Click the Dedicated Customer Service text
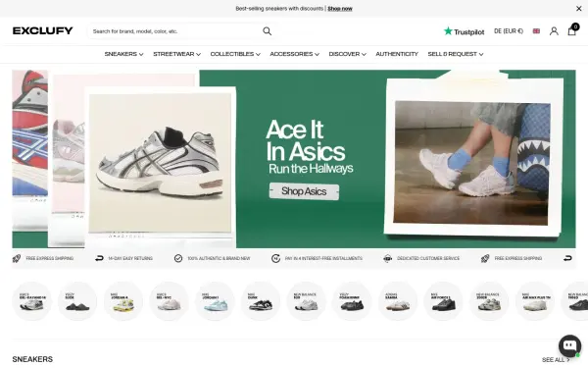The image size is (588, 368). pos(428,258)
